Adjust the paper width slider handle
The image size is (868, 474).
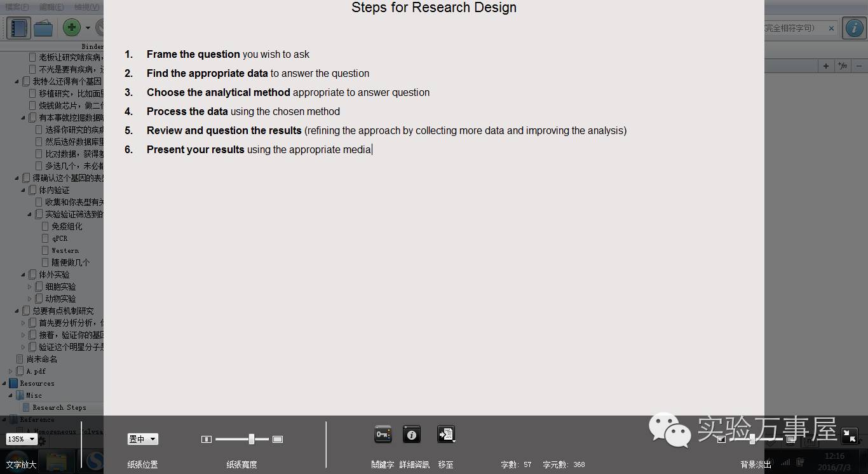[252, 439]
